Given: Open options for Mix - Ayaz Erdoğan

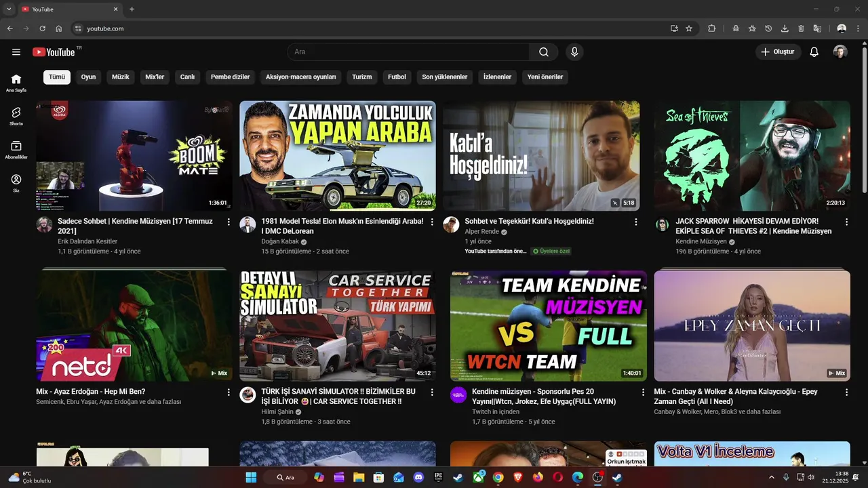Looking at the screenshot, I should tap(229, 392).
